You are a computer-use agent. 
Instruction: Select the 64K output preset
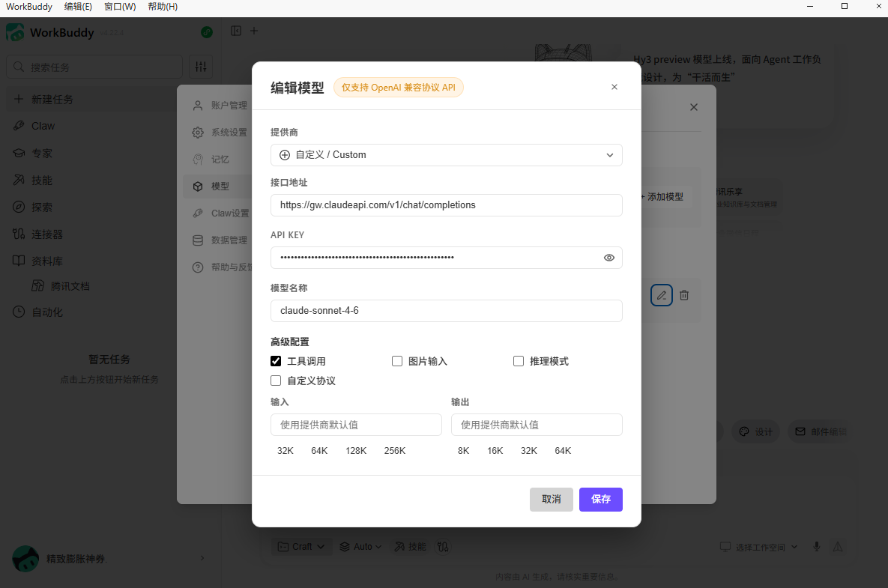563,451
